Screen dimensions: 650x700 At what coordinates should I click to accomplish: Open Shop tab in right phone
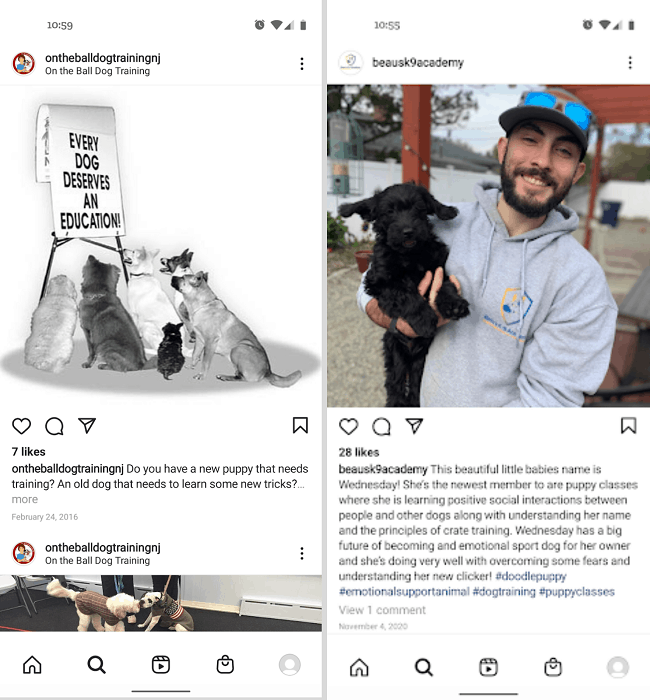(553, 667)
